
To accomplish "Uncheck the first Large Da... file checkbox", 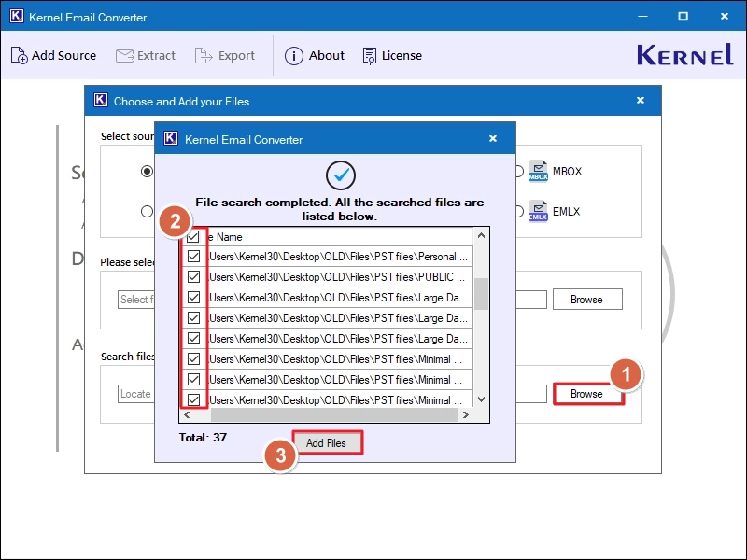I will point(193,297).
